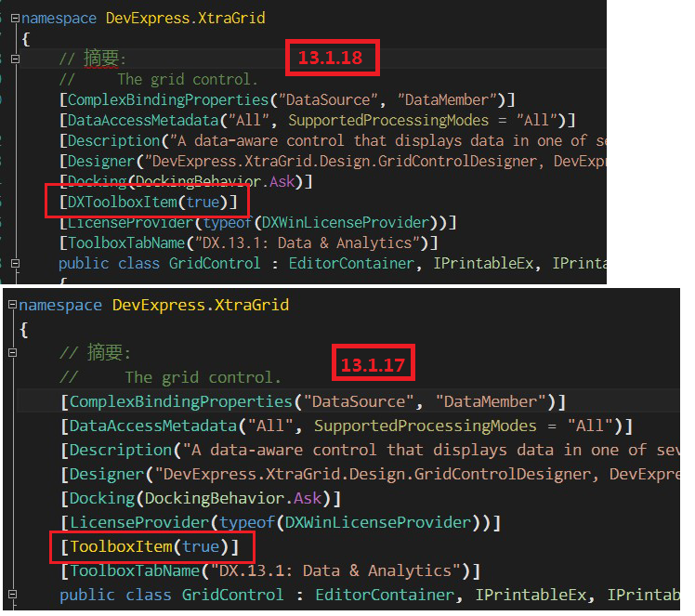Screen dimensions: 695x616
Task: Click DataAccessMetadata in the lower pane
Action: click(153, 426)
